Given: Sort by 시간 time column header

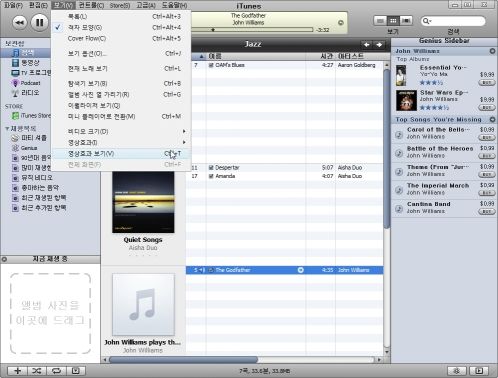Looking at the screenshot, I should coord(321,56).
